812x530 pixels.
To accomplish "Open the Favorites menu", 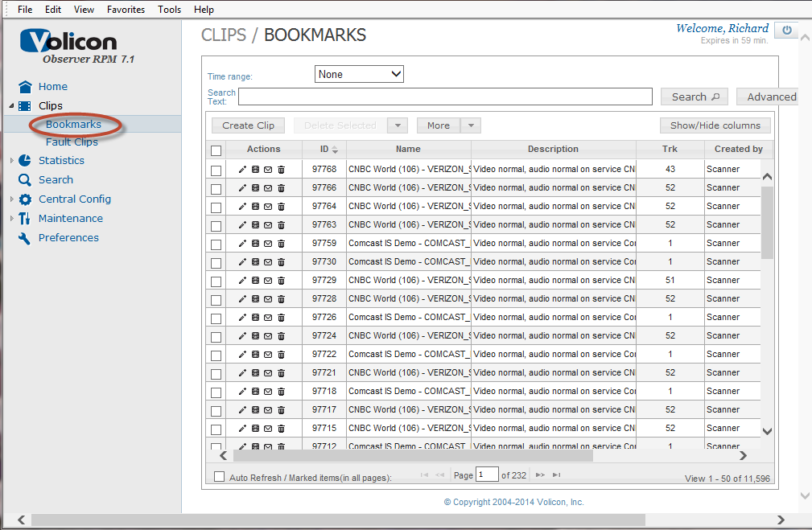I will (126, 10).
